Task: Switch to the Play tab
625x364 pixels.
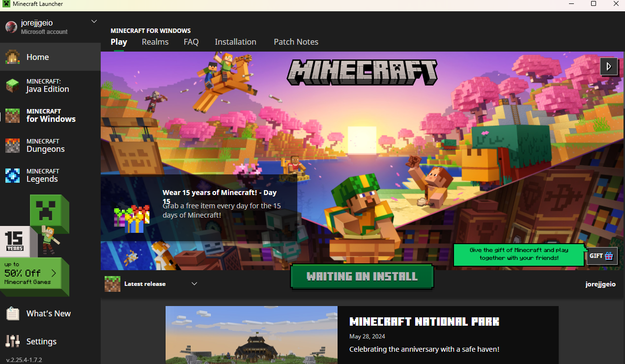Action: click(119, 42)
